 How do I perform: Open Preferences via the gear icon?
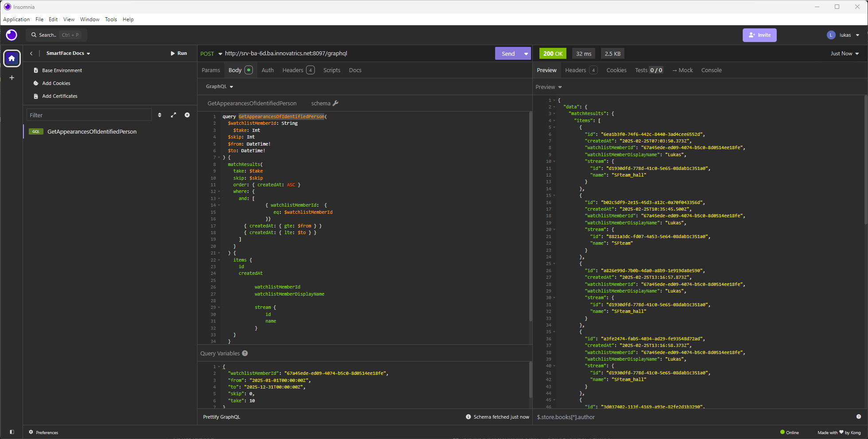31,432
